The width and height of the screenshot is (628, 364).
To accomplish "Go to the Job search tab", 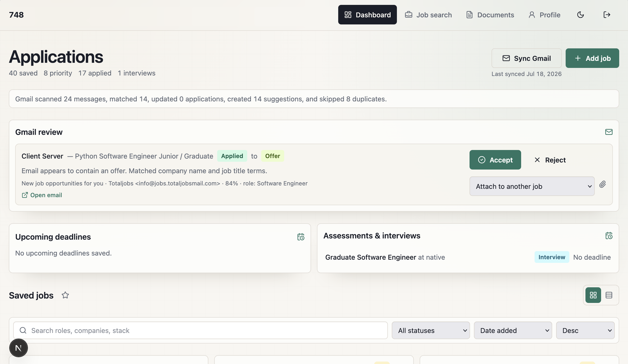I will coord(428,15).
